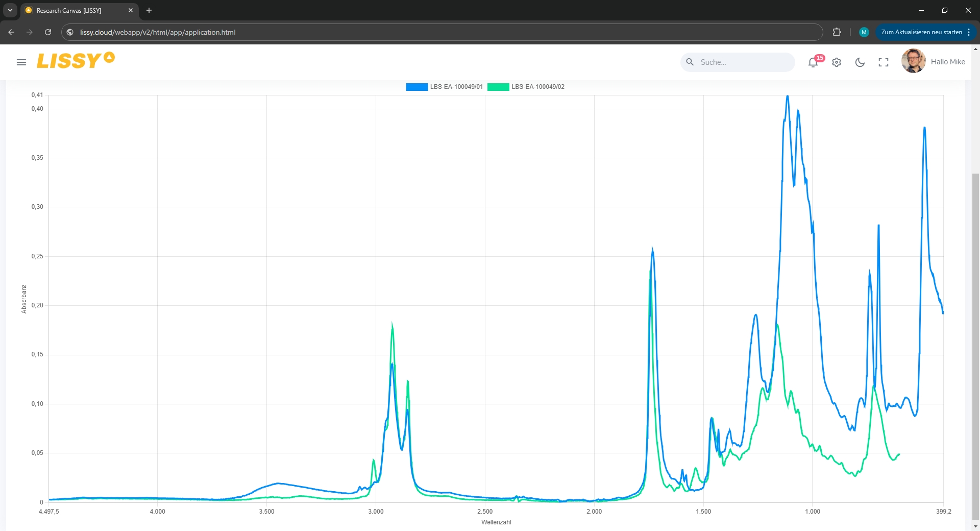980x531 pixels.
Task: Click the LISSY logo
Action: pos(76,60)
